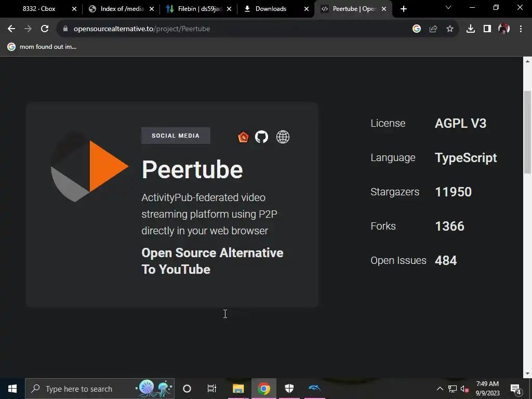
Task: Open the GitHub repository icon
Action: click(262, 137)
